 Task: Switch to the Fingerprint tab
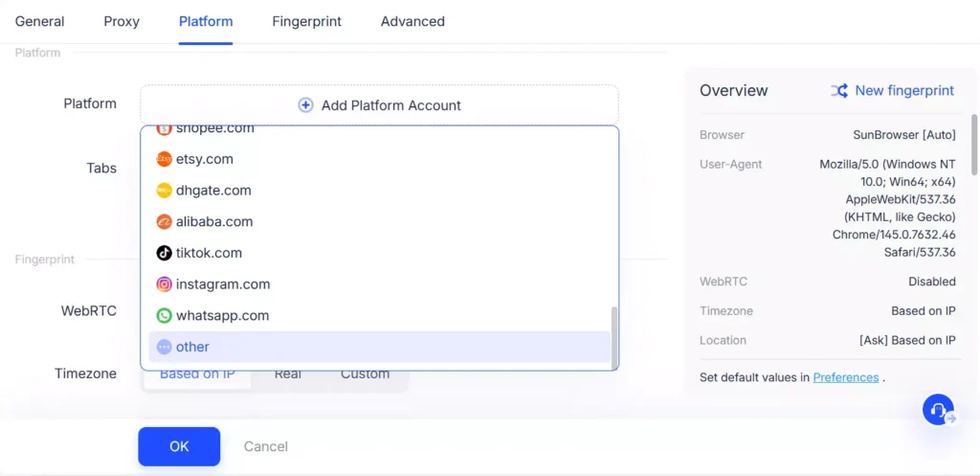click(x=306, y=21)
